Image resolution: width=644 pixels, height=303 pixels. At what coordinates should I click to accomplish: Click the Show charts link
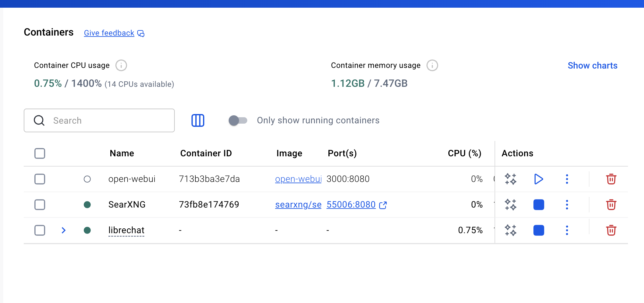[x=592, y=66]
